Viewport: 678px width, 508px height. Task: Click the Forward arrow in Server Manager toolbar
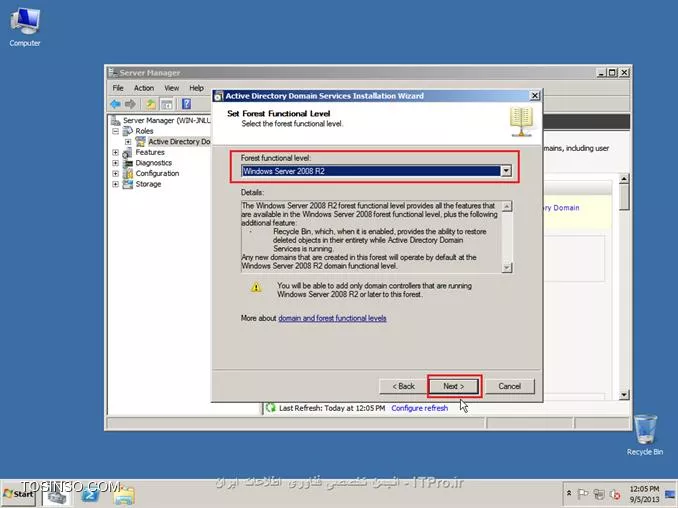(130, 104)
